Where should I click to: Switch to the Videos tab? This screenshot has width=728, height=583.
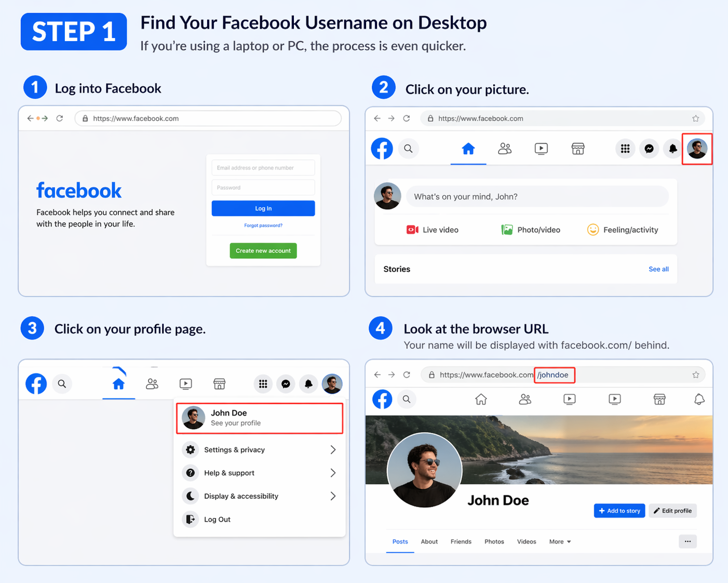pos(527,541)
